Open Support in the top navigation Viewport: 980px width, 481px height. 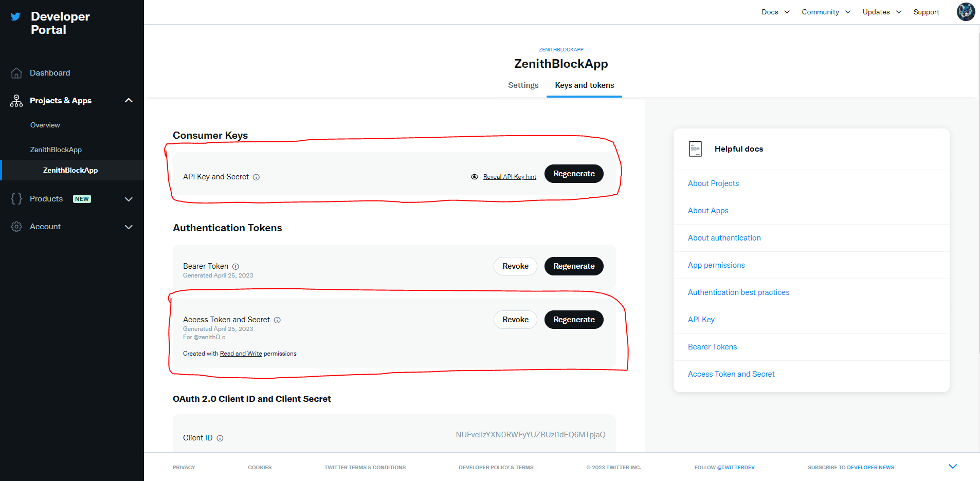point(926,12)
